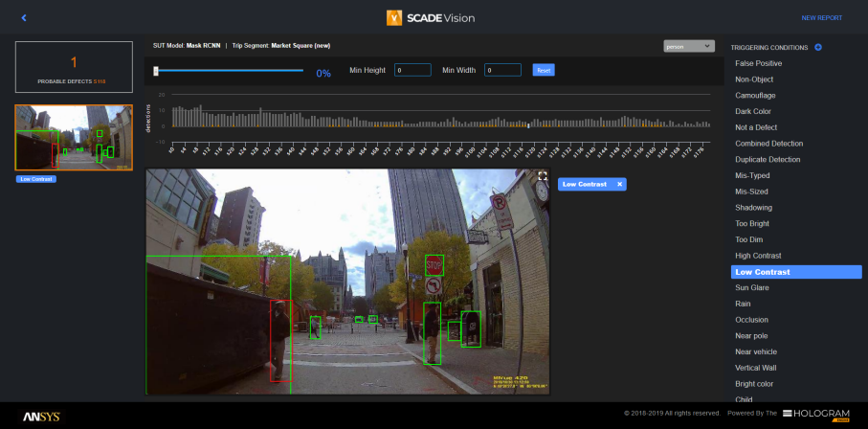Image resolution: width=868 pixels, height=429 pixels.
Task: Pick the Too Bright condition
Action: [752, 224]
